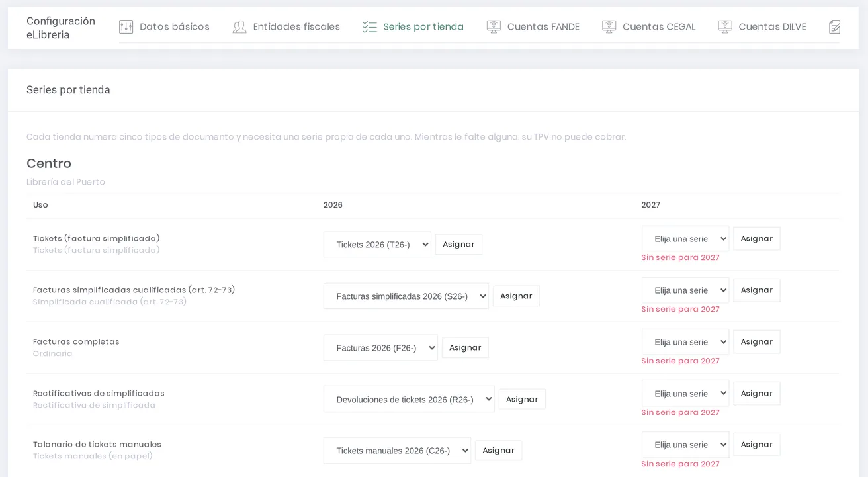The image size is (868, 477).
Task: Click the Cuentas CEGAL monitor icon
Action: 609,27
